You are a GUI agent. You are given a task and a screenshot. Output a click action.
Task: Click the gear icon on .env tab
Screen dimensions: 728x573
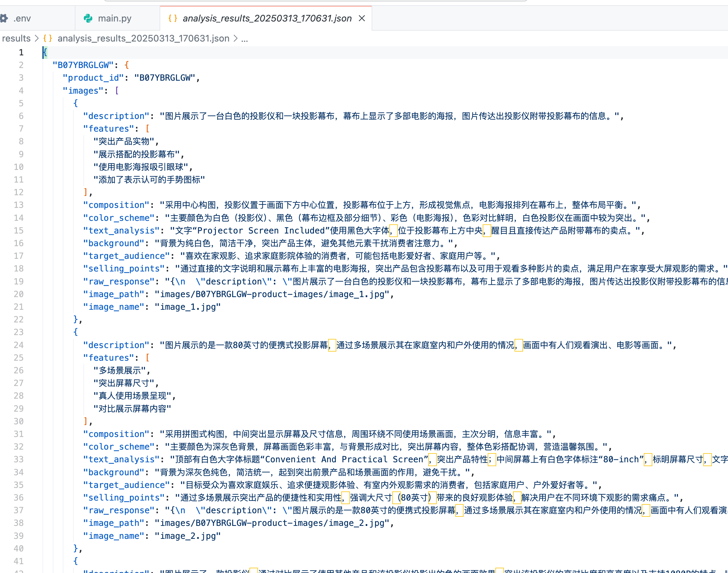[x=4, y=18]
